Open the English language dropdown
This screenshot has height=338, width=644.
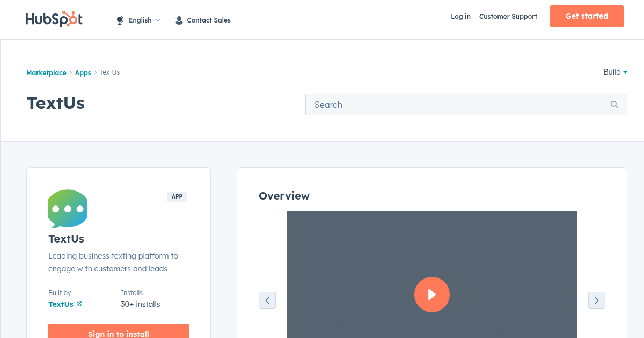(x=140, y=20)
